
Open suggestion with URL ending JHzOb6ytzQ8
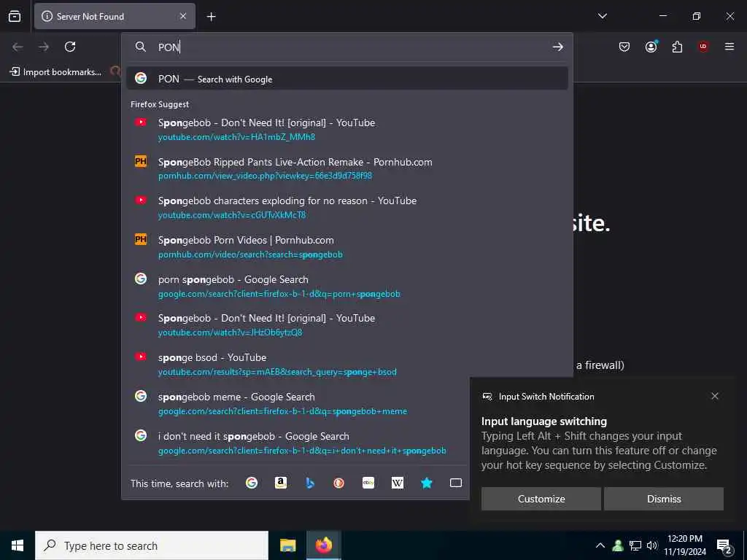(347, 324)
